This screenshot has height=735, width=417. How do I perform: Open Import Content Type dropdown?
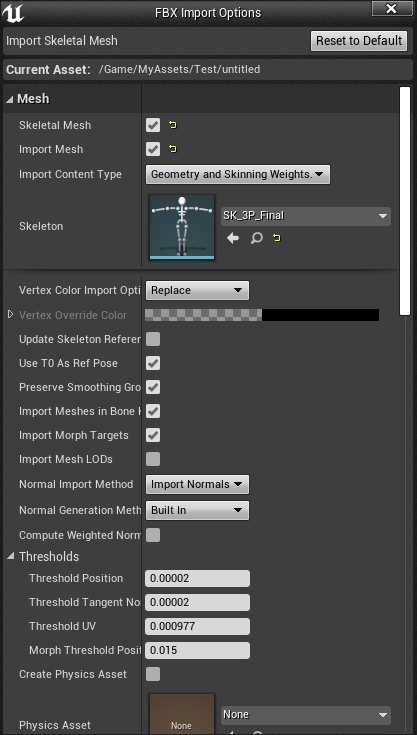click(238, 174)
